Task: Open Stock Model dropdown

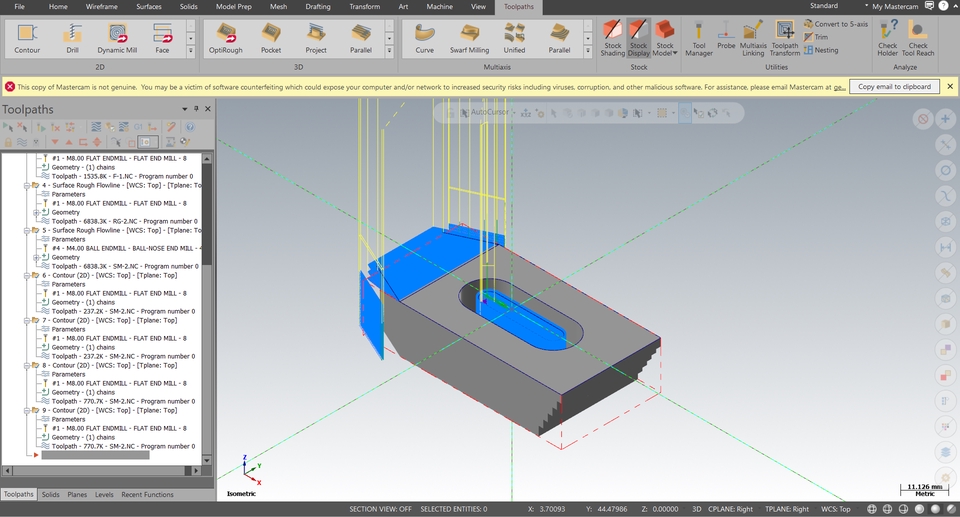Action: point(665,39)
